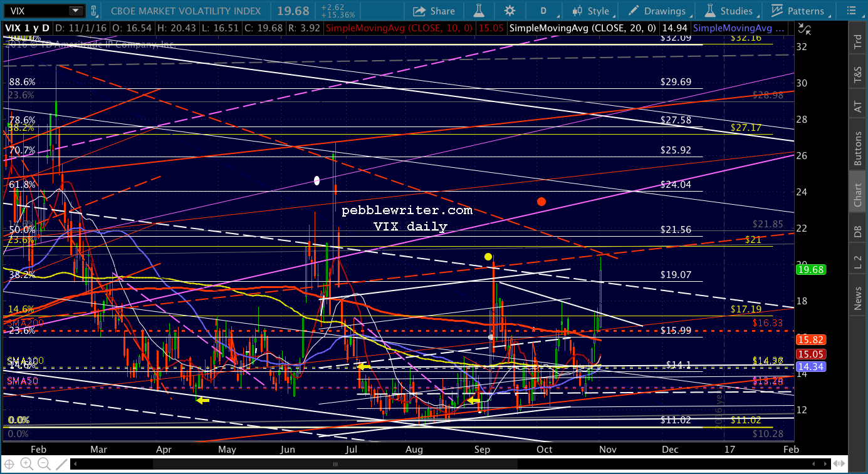Click the 21.56 Fibonacci price label
Screen dimensions: 868x474
coord(676,230)
